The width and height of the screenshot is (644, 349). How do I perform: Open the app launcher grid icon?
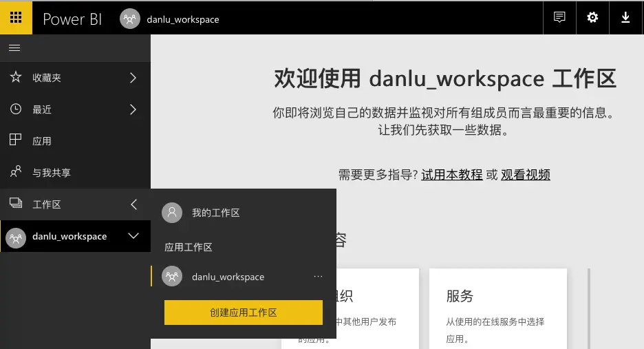(16, 18)
